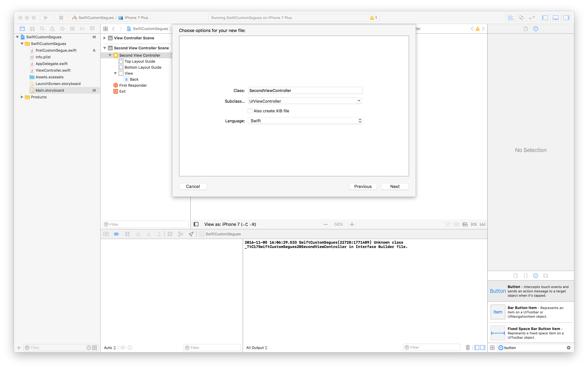This screenshot has height=369, width=588.
Task: Toggle the right Utilities panel visibility
Action: click(x=566, y=17)
